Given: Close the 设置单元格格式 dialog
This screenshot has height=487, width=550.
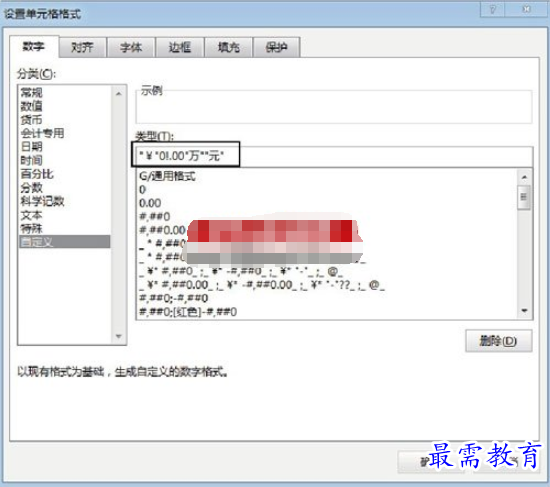Looking at the screenshot, I should [x=527, y=9].
